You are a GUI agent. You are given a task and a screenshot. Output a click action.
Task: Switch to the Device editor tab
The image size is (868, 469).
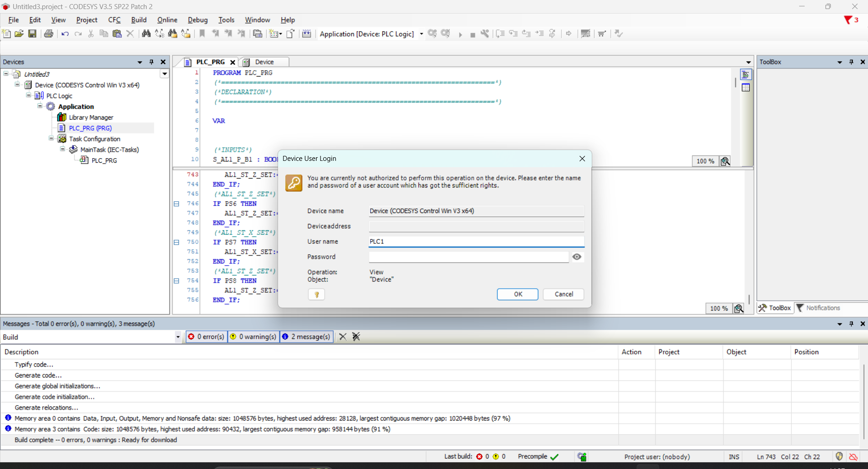point(264,62)
